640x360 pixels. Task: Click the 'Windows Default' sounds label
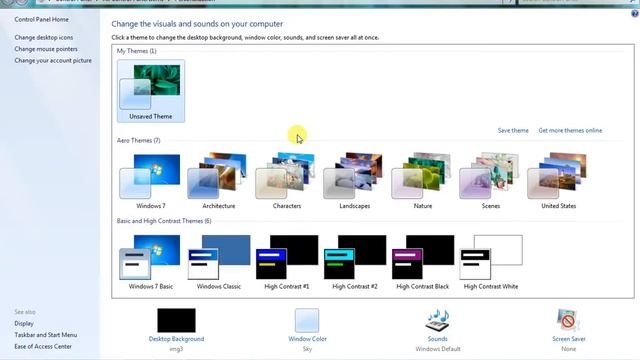[x=438, y=349]
